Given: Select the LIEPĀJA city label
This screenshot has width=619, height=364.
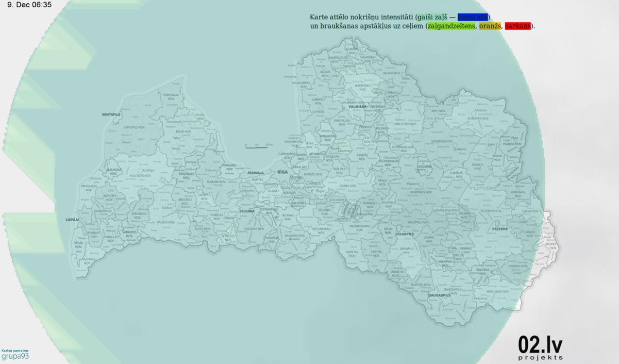Looking at the screenshot, I should point(72,220).
